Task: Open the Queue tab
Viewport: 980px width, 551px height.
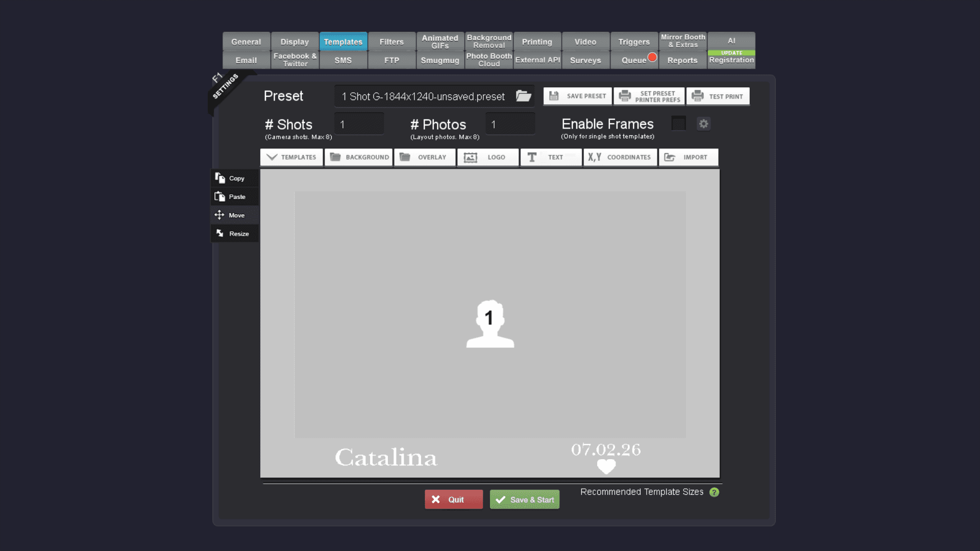Action: tap(634, 60)
